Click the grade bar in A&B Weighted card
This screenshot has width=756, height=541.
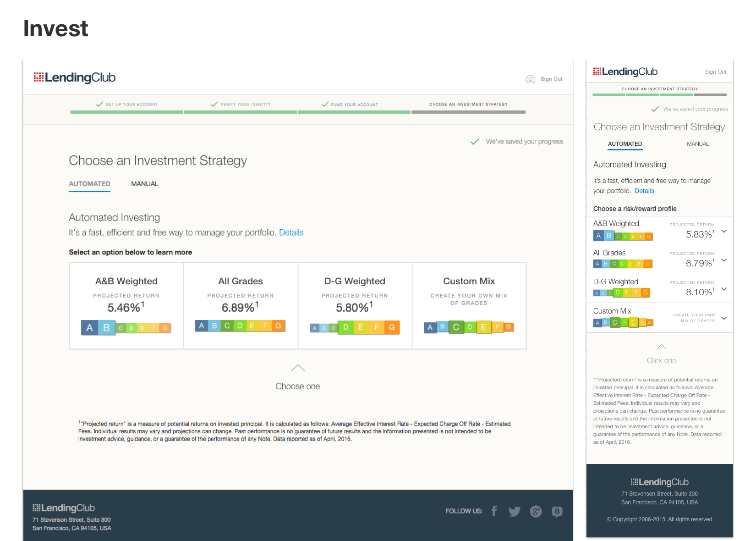126,327
